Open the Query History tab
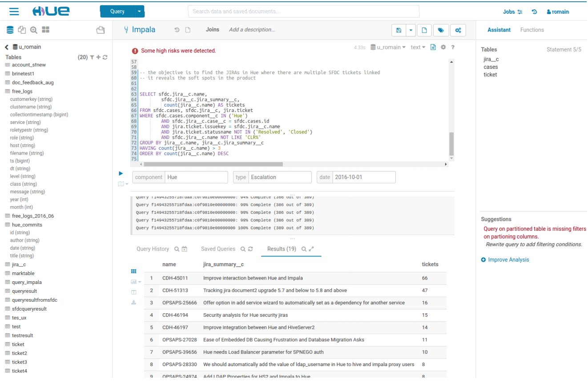Viewport: 588px width, 383px height. [153, 249]
